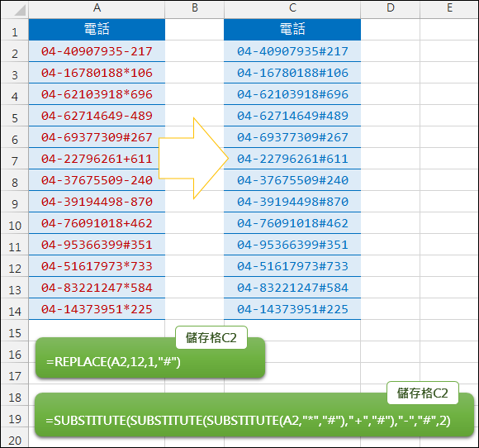Click cell C14 containing 04-14373951#225
The image size is (479, 448).
(x=292, y=309)
